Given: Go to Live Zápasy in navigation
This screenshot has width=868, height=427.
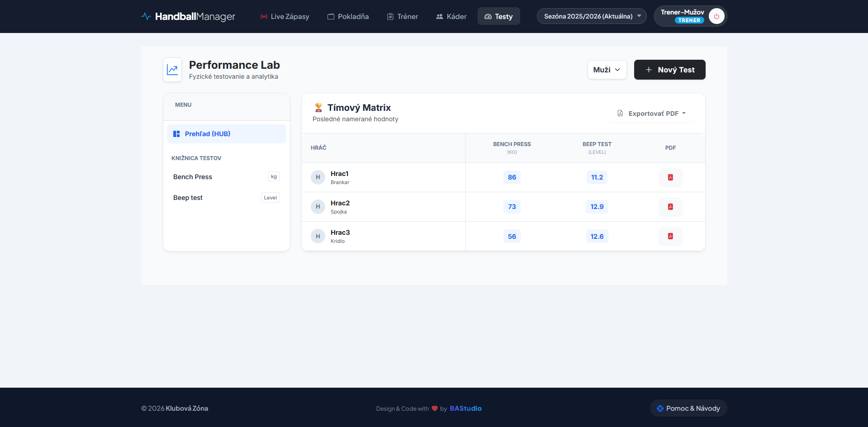Looking at the screenshot, I should point(285,16).
